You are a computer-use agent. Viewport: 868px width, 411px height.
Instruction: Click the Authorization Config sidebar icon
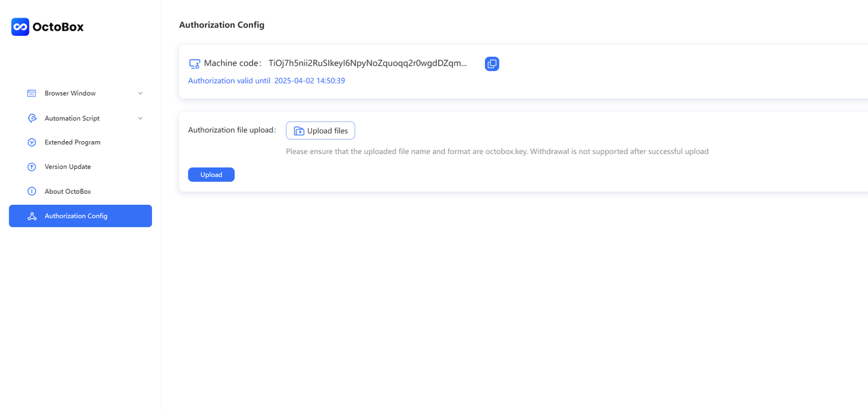(x=31, y=216)
